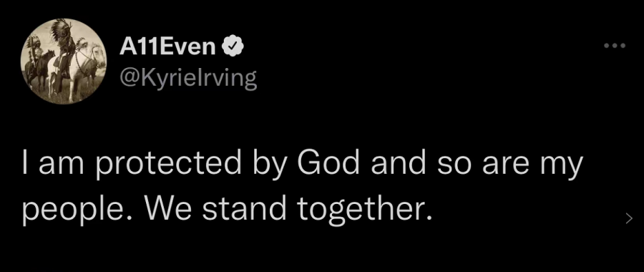Click the word "stand" in the tweet
Viewport: 644px width, 272px height.
click(244, 209)
